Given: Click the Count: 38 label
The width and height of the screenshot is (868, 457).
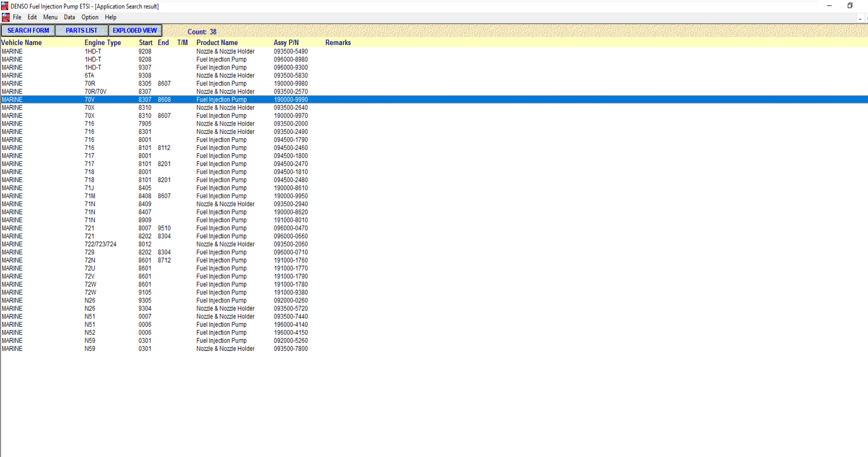Looking at the screenshot, I should point(202,32).
